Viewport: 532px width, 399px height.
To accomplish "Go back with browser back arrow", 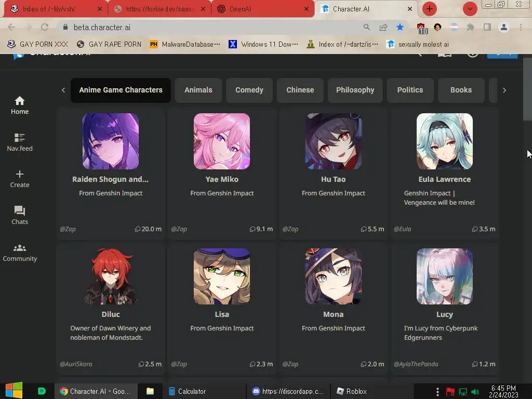I will point(11,27).
